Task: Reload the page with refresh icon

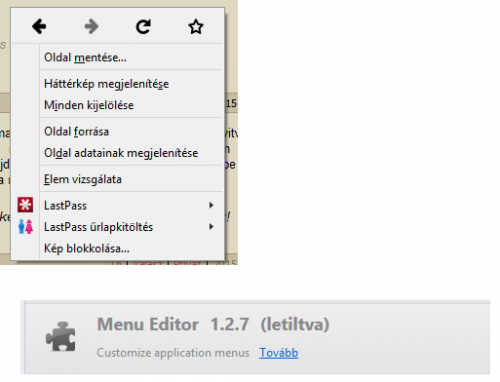Action: pos(143,27)
